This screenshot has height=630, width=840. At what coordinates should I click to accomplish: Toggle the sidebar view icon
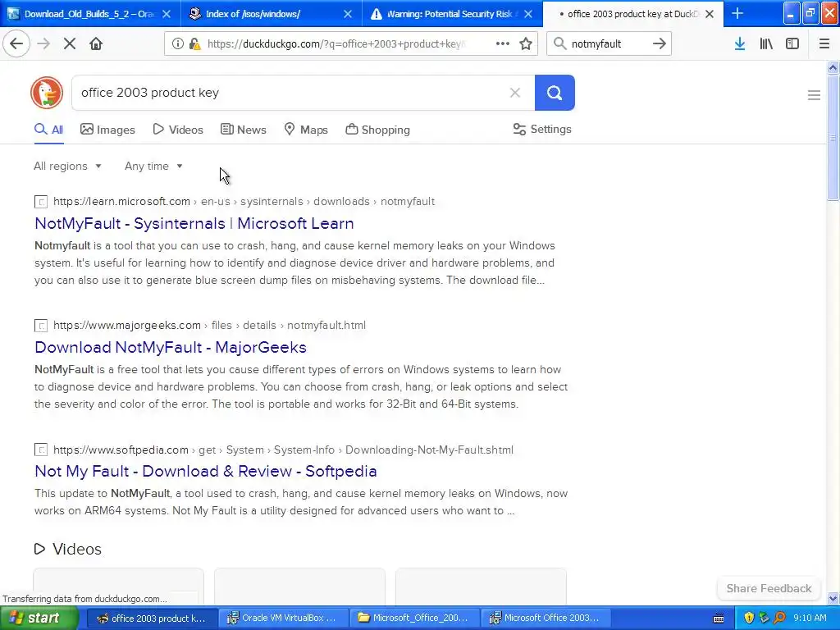click(x=792, y=43)
